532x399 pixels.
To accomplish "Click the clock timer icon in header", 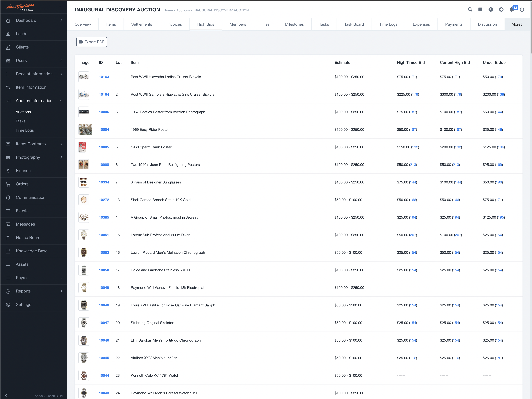I will (491, 10).
